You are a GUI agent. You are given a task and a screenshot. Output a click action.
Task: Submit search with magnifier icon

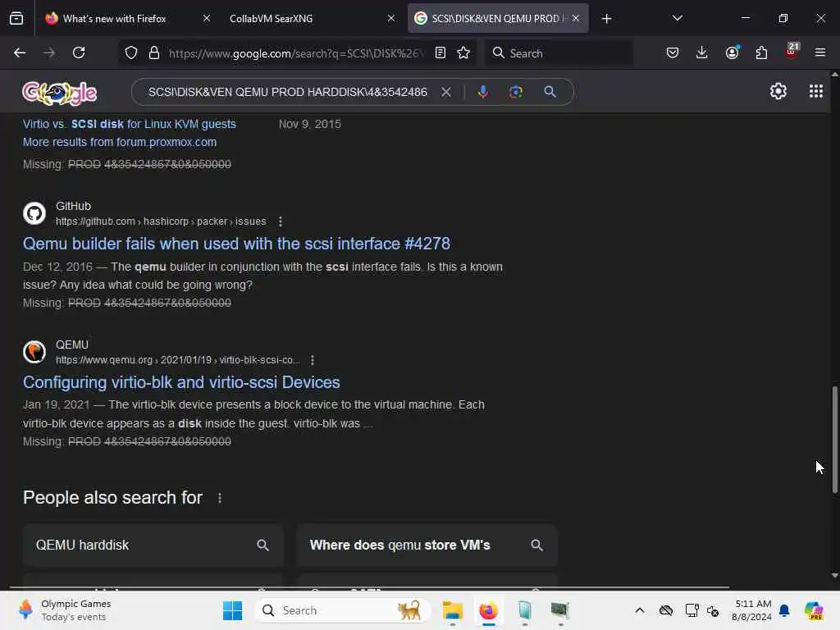coord(550,92)
